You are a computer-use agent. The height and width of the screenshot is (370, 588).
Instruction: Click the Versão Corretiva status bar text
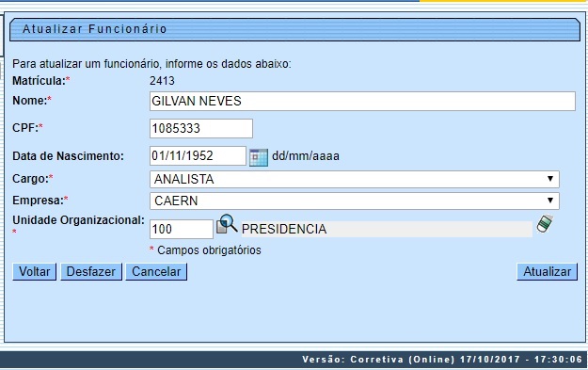(442, 359)
